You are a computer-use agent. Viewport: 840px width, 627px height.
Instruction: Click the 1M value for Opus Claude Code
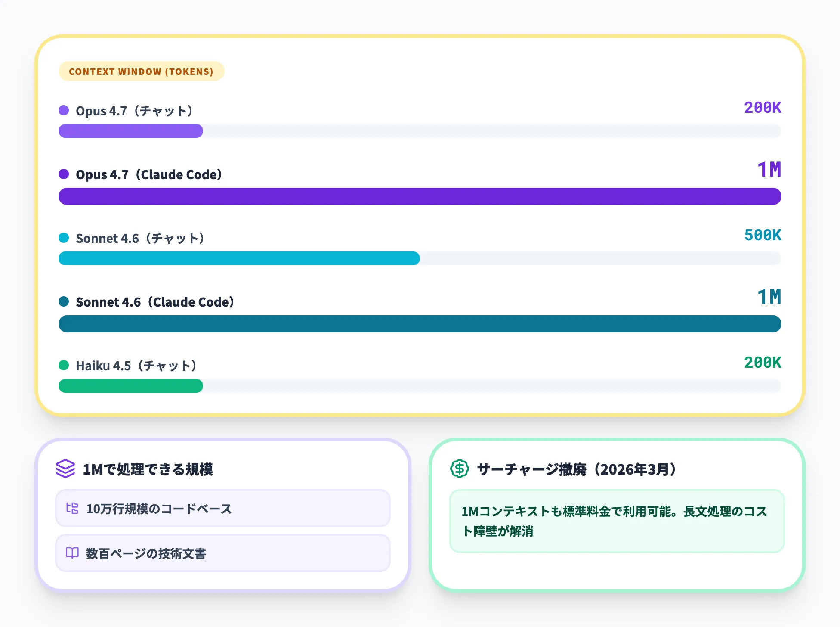coord(769,169)
